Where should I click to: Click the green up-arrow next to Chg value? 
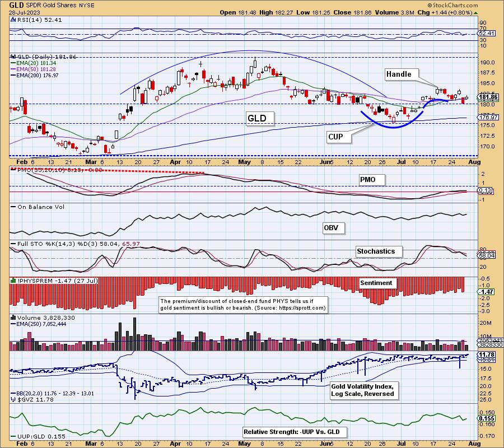(x=475, y=13)
